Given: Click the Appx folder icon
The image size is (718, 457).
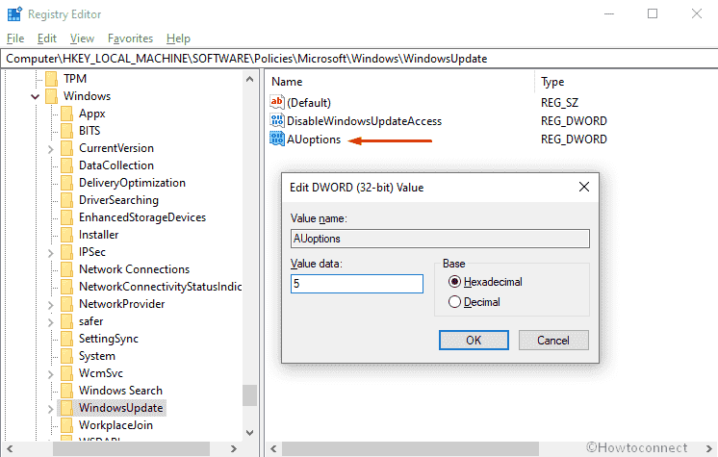Looking at the screenshot, I should pos(67,114).
